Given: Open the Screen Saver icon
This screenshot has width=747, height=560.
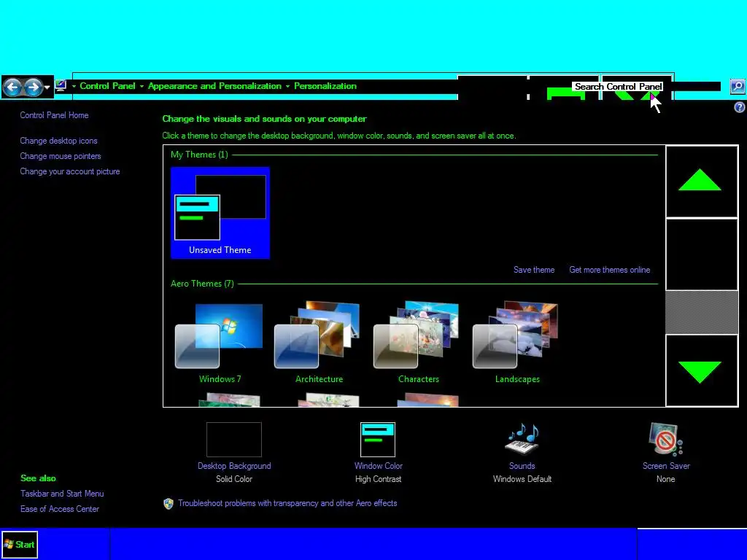Looking at the screenshot, I should pos(665,439).
